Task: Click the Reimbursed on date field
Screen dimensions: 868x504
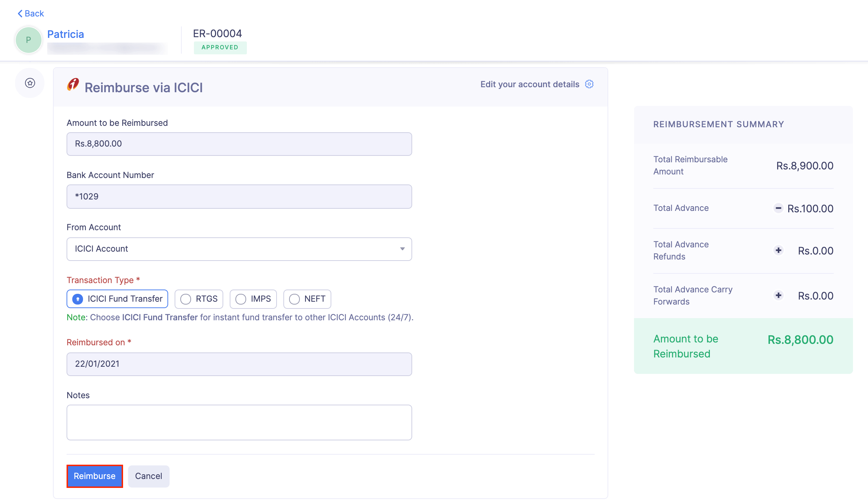Action: pos(239,364)
